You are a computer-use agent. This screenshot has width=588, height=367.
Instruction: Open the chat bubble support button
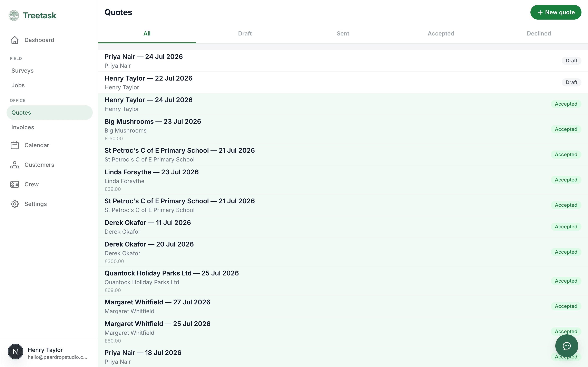[567, 346]
